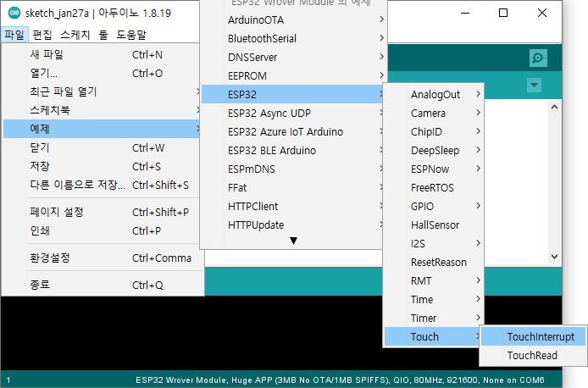Expand the FFat examples
This screenshot has height=388, width=588.
point(293,187)
